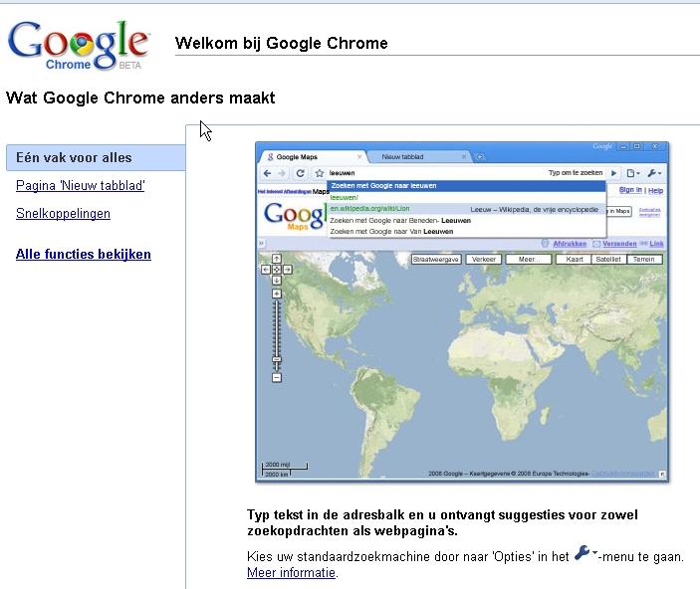Click the map pan left arrow

tap(266, 270)
